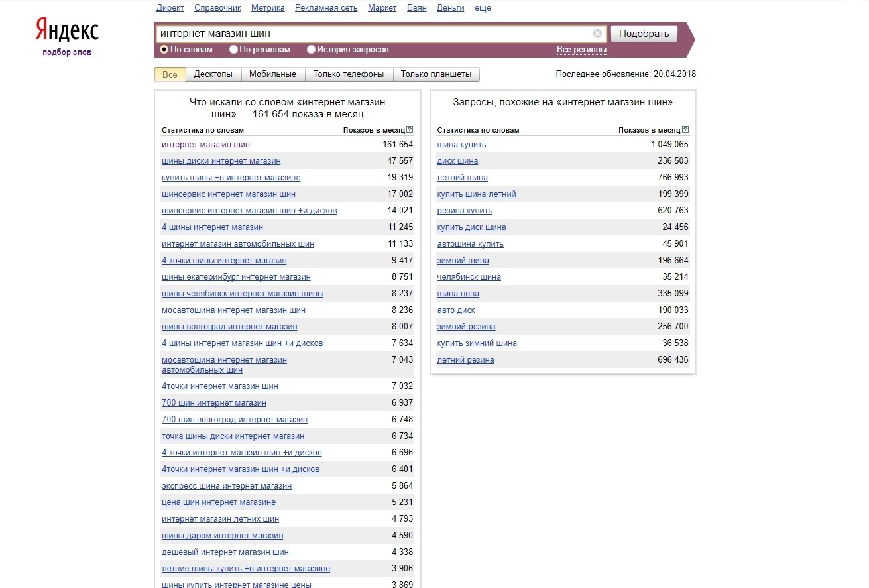Open query 'шинсервис интернет магазин шин'

(x=229, y=194)
